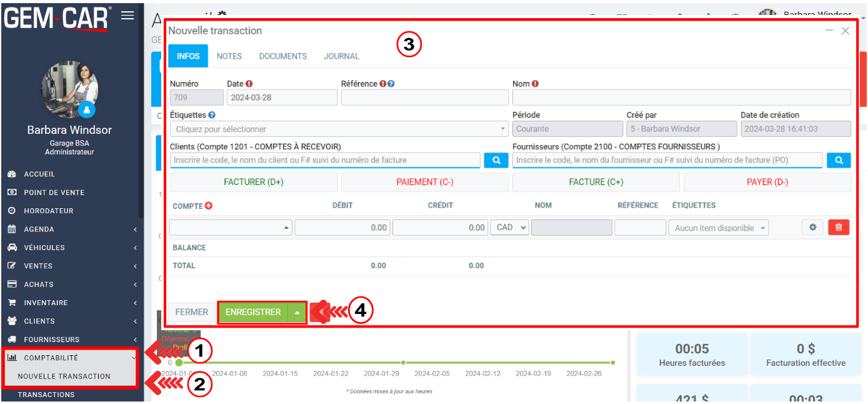Screen dimensions: 868x404
Task: Click the Clients search magnifier button
Action: (x=496, y=160)
